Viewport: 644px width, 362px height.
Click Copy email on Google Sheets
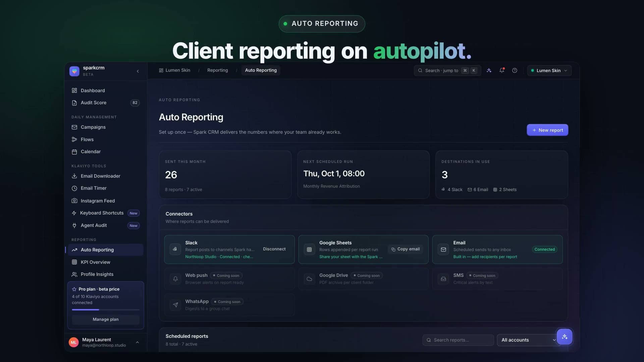pos(405,249)
